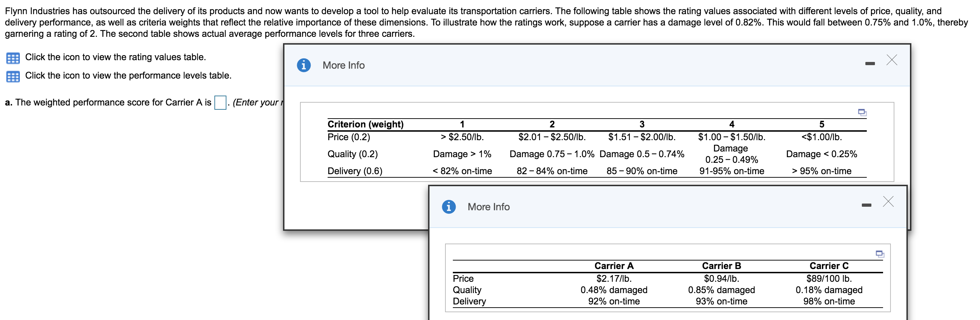Click the '92% on-time' value for Carrier A
980x320 pixels.
coord(614,301)
